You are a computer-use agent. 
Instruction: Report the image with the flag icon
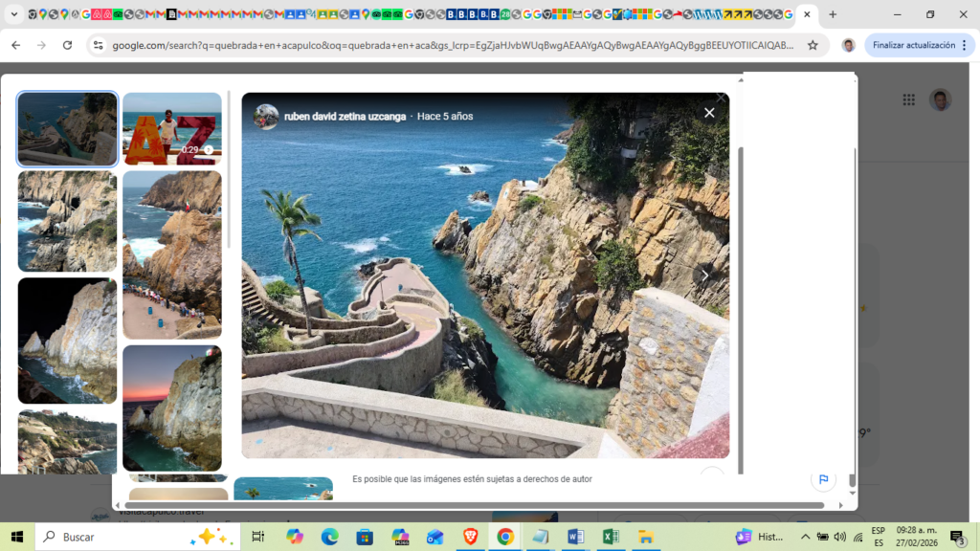click(x=822, y=478)
